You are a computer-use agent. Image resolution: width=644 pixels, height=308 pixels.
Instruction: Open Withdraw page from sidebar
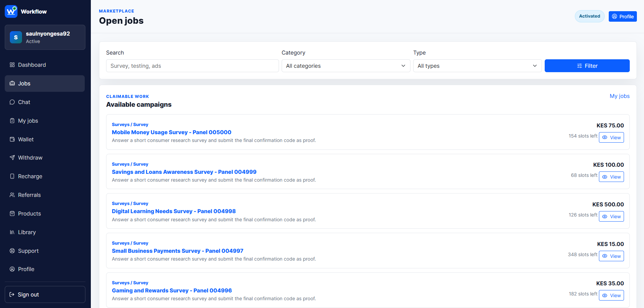pos(45,158)
